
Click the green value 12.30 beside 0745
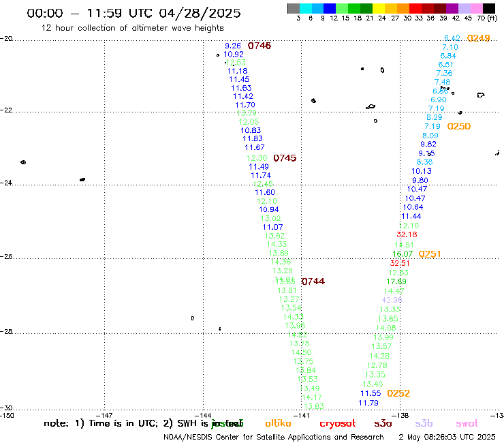tap(257, 158)
